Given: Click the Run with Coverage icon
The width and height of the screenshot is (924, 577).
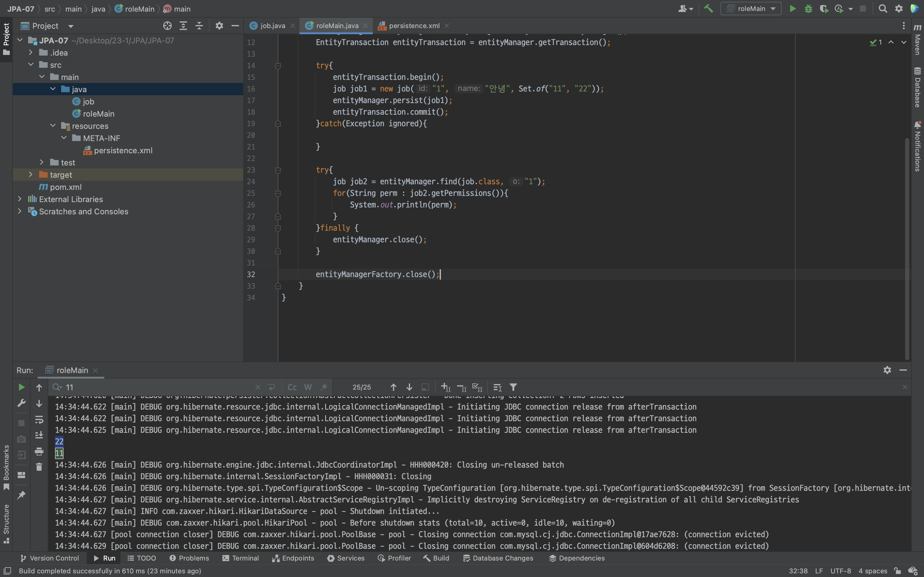Looking at the screenshot, I should (x=823, y=9).
